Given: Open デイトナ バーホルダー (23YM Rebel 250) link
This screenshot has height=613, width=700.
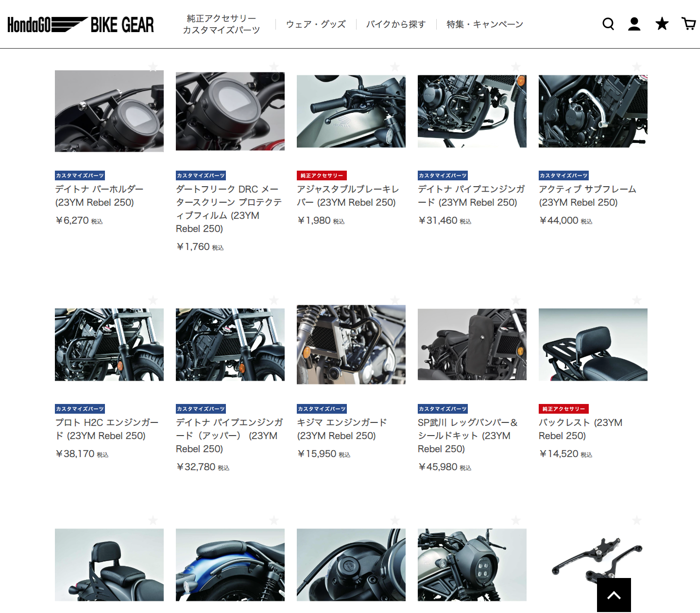Looking at the screenshot, I should [x=99, y=195].
